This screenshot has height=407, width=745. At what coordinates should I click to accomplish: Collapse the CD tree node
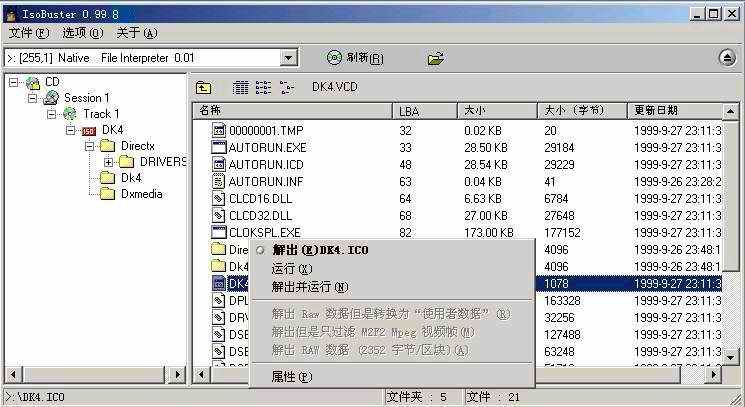[x=14, y=83]
